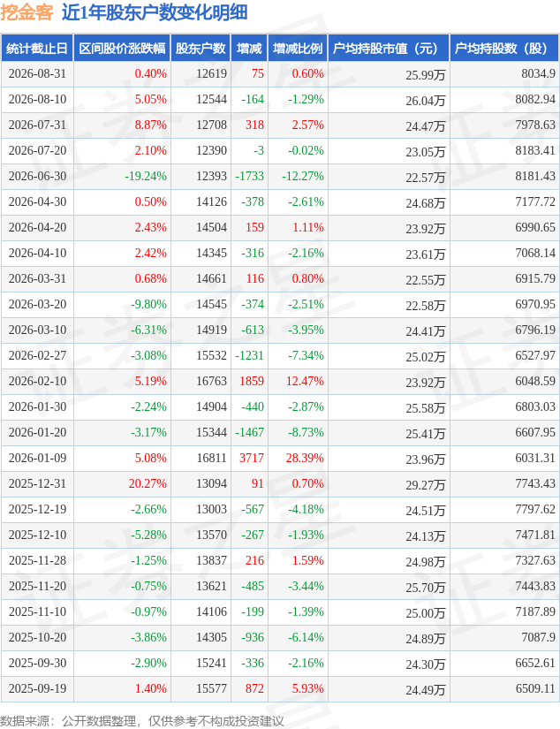Select the 统计截止日 column header
This screenshot has height=729, width=560.
tap(37, 49)
